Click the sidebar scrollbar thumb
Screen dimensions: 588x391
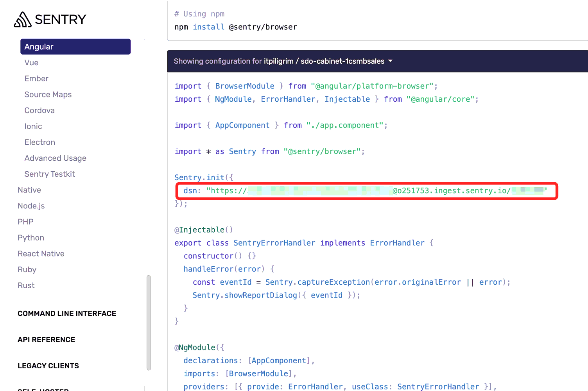[149, 323]
